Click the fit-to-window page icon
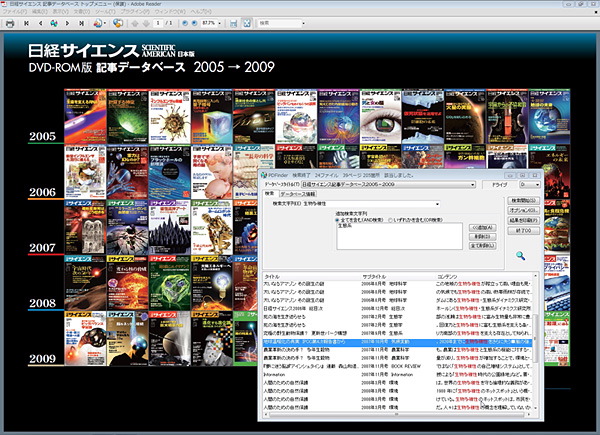 click(247, 23)
